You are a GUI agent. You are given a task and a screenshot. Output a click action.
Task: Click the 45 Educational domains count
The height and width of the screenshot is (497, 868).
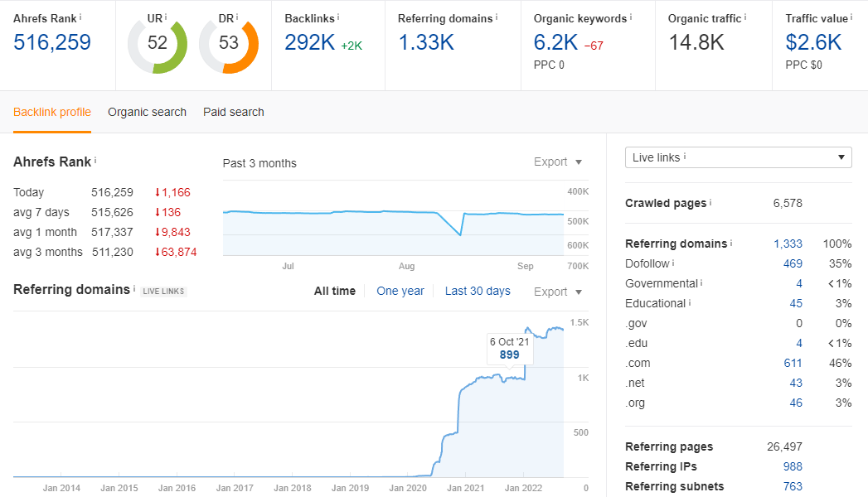pyautogui.click(x=796, y=303)
